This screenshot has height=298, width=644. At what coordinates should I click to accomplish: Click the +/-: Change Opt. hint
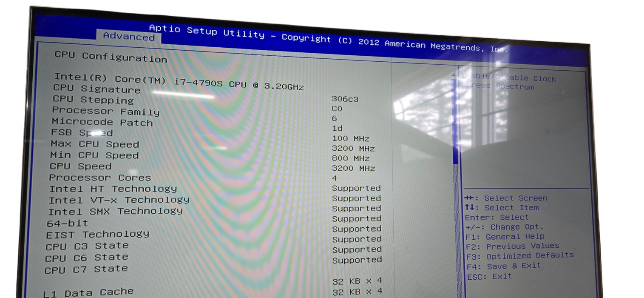click(505, 227)
